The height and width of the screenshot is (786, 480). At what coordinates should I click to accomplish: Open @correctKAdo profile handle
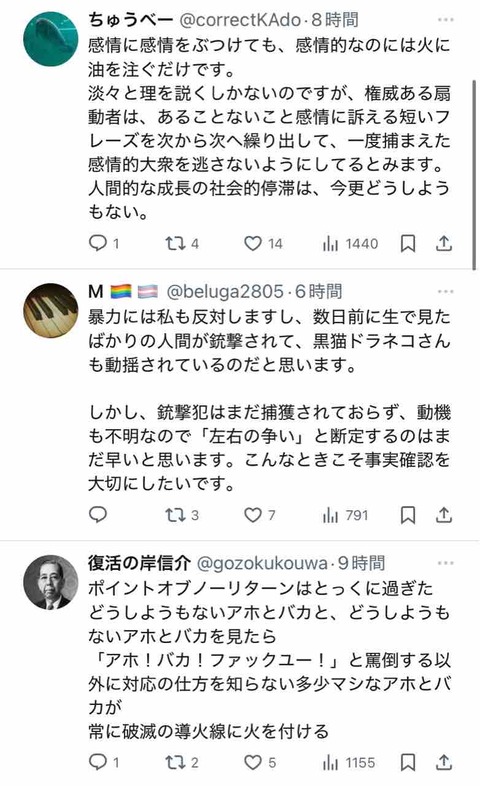tap(240, 20)
